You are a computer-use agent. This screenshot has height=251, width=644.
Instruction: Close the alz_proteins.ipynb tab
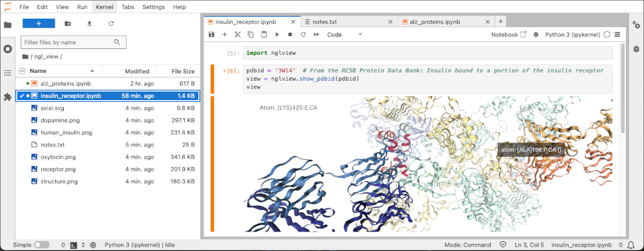[x=488, y=21]
